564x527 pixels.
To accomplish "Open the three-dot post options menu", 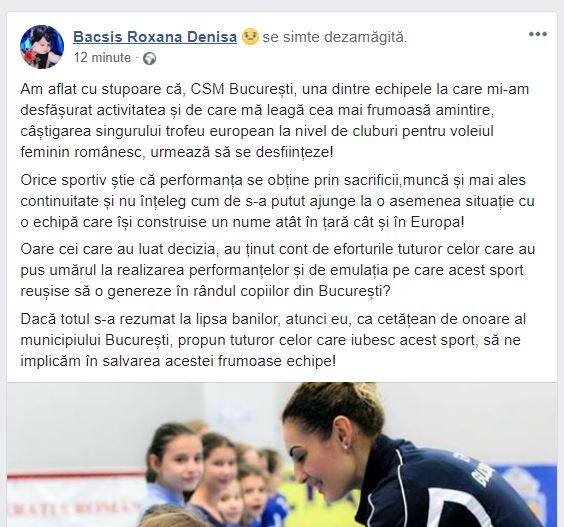I will tap(538, 35).
